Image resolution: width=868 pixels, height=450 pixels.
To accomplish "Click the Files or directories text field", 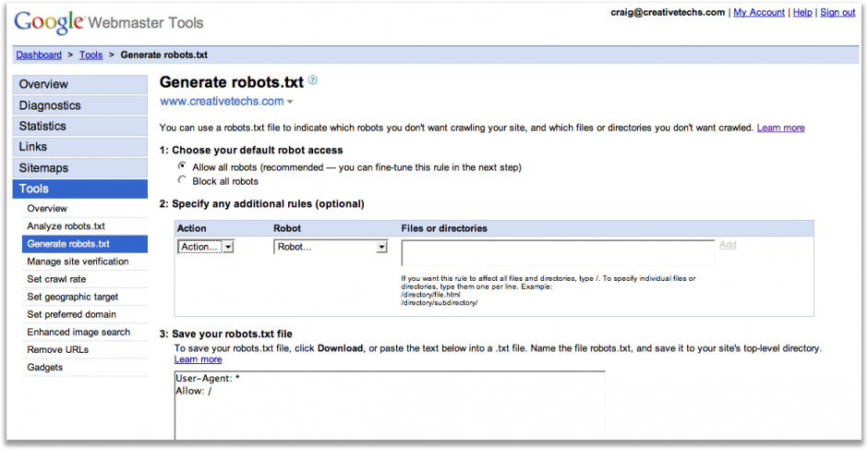I will (558, 253).
